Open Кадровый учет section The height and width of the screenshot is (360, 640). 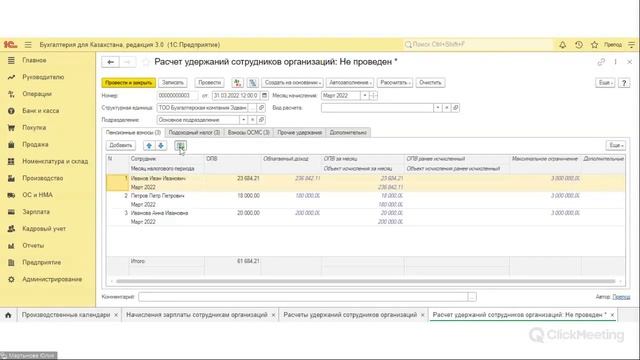[x=44, y=229]
